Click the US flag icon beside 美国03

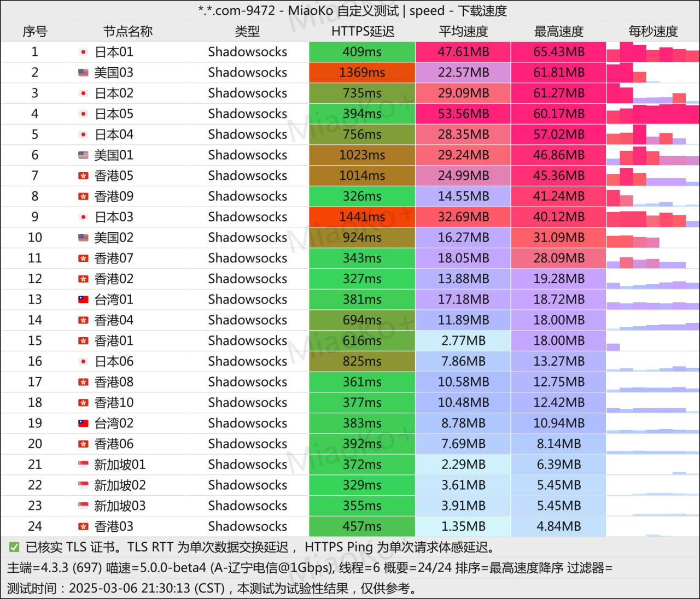[x=83, y=73]
